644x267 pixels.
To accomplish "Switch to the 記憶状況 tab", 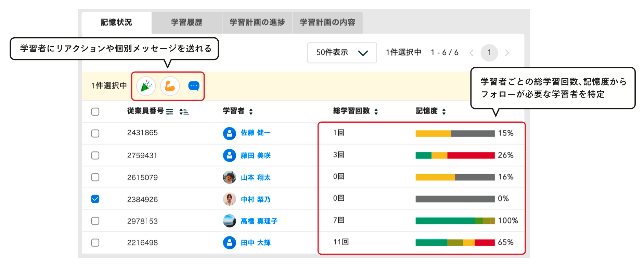I will click(x=116, y=23).
